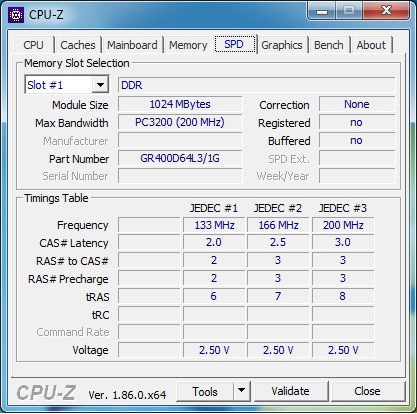
Task: Open the Caches tab
Action: point(78,45)
